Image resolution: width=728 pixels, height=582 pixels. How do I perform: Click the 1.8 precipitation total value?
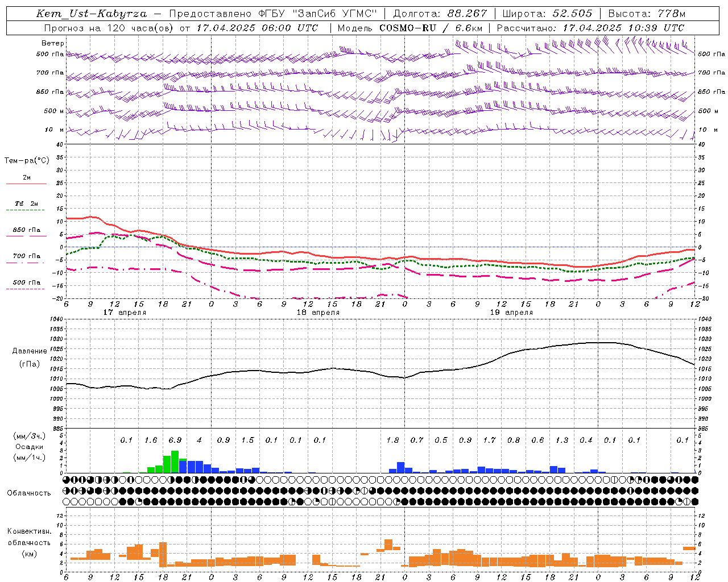392,440
